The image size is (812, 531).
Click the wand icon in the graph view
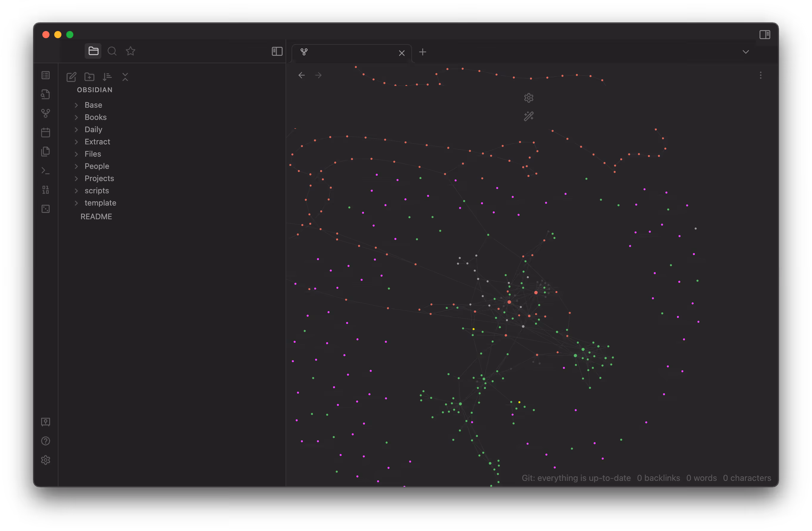coord(529,116)
